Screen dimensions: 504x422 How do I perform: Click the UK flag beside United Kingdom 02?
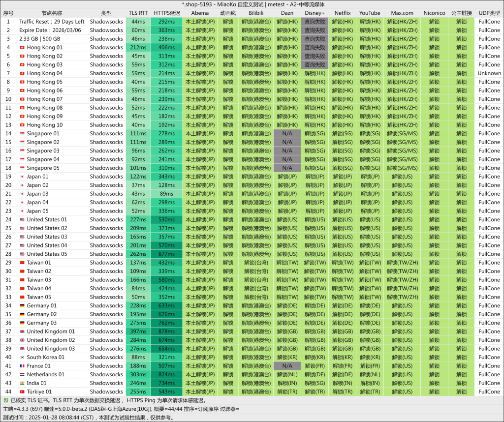[x=22, y=340]
